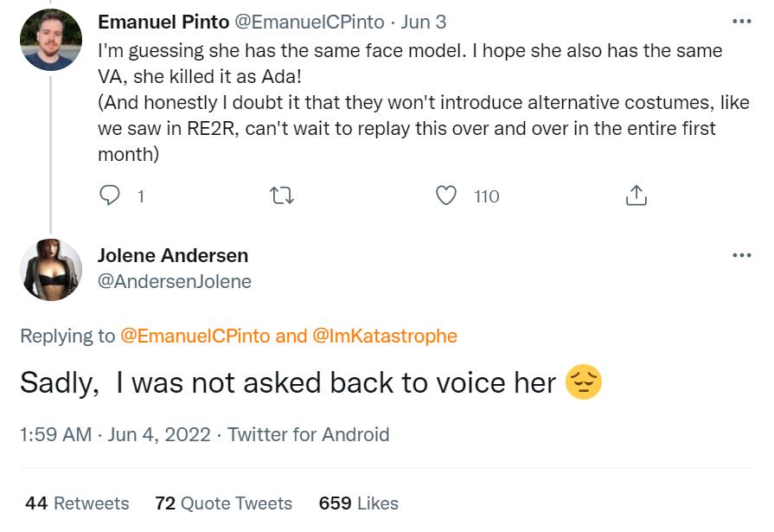The image size is (774, 532).
Task: Click the Twitter for Android source label
Action: point(308,434)
